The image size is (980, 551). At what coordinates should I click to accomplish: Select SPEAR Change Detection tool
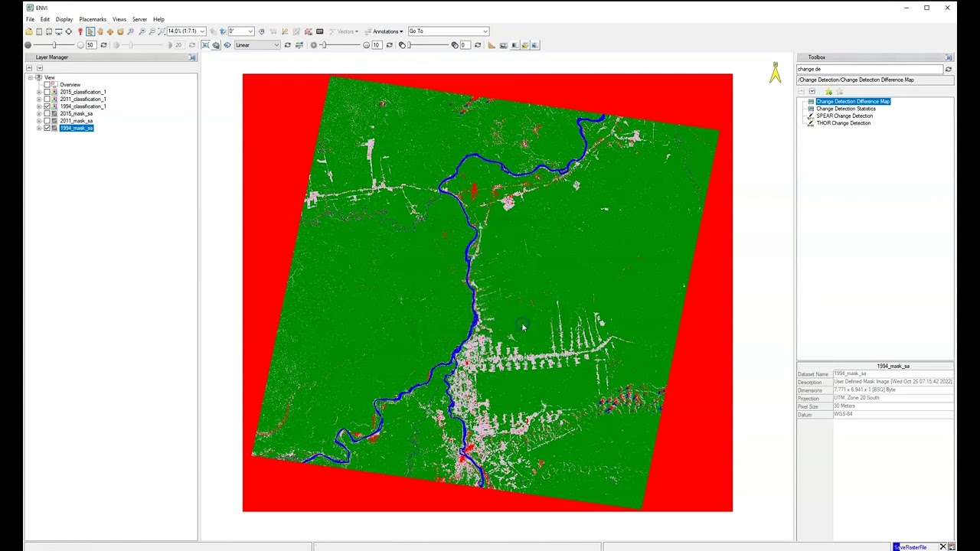pos(844,116)
